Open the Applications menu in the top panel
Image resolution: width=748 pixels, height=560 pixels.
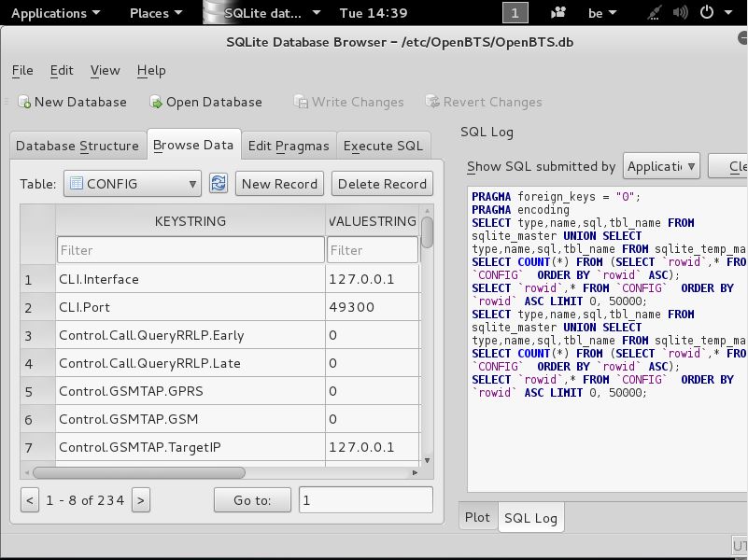click(x=55, y=13)
